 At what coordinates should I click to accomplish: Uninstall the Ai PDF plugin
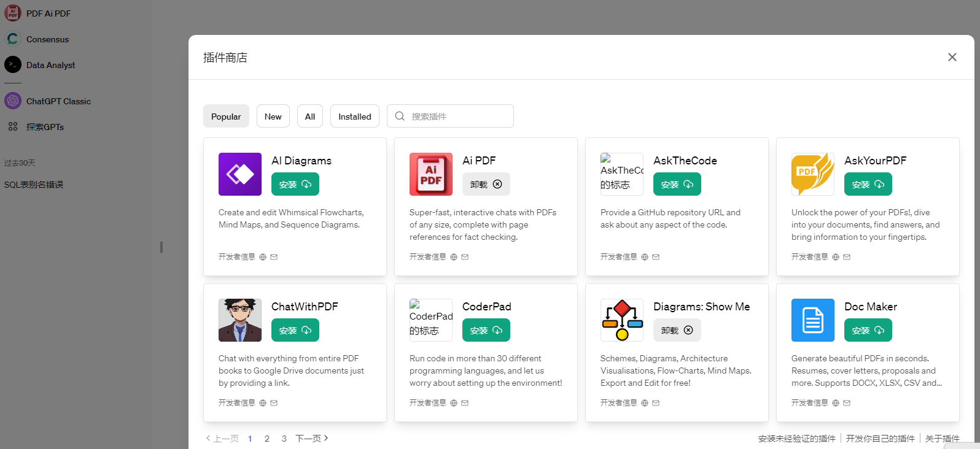point(486,184)
